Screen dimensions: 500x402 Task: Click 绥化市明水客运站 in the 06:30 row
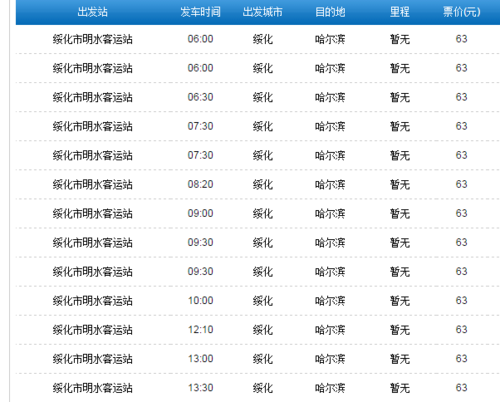pos(92,97)
